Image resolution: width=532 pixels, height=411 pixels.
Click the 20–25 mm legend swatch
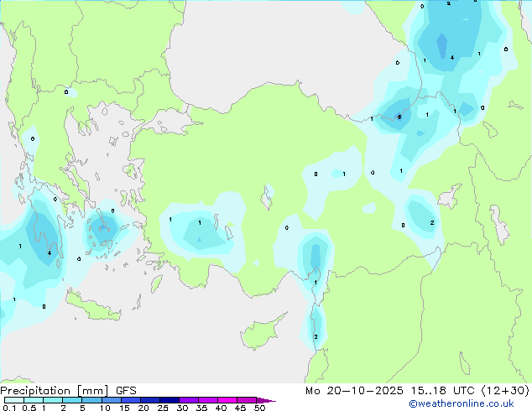tap(149, 400)
